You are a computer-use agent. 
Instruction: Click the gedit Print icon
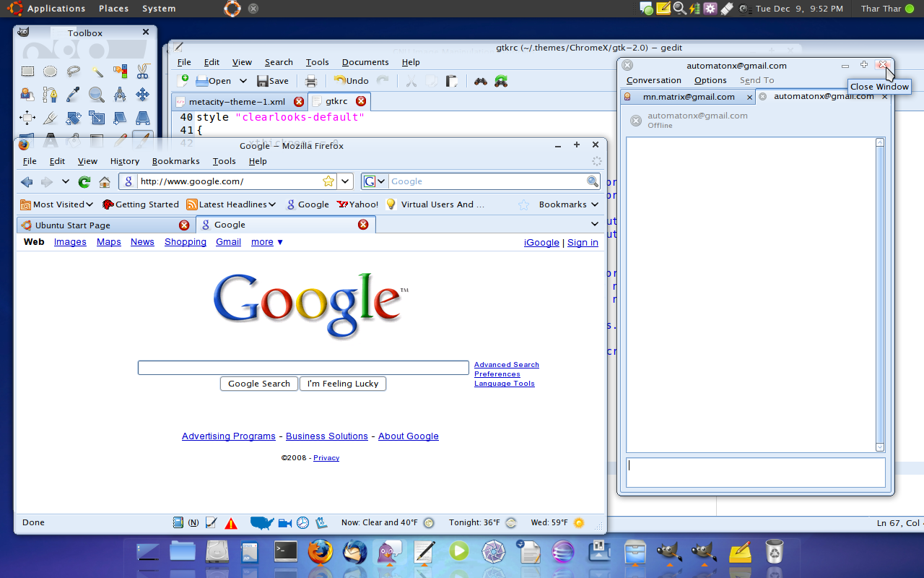(x=311, y=81)
